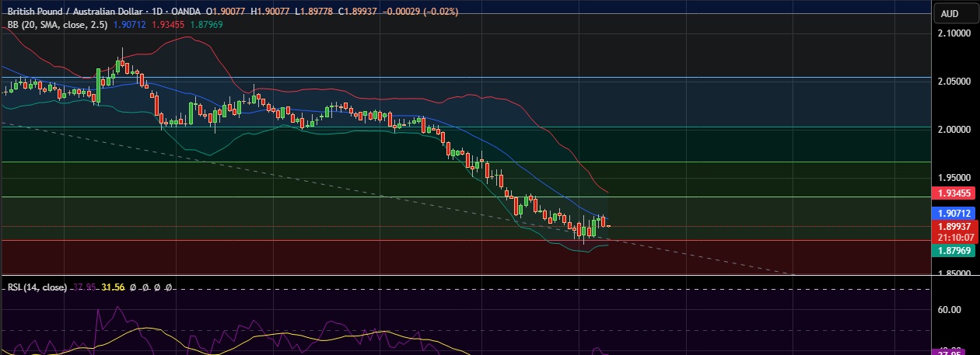
Task: Click the British Pound / Australian Dollar title
Action: coord(76,12)
